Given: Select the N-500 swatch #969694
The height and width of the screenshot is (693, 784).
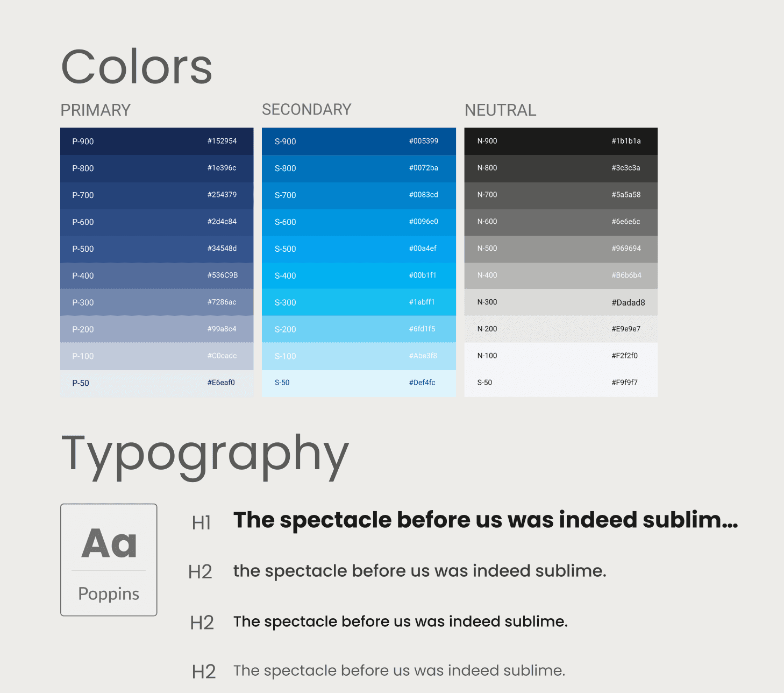Looking at the screenshot, I should click(x=561, y=249).
